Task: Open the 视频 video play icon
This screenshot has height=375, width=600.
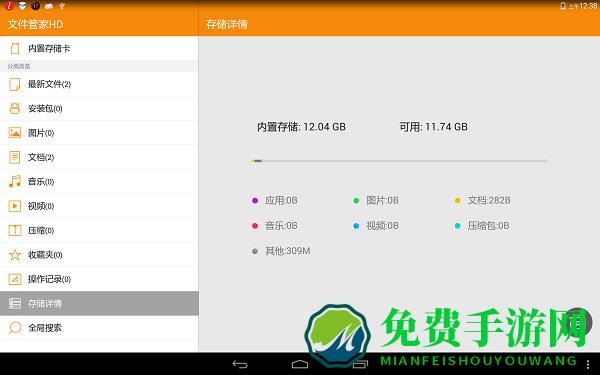Action: 15,206
